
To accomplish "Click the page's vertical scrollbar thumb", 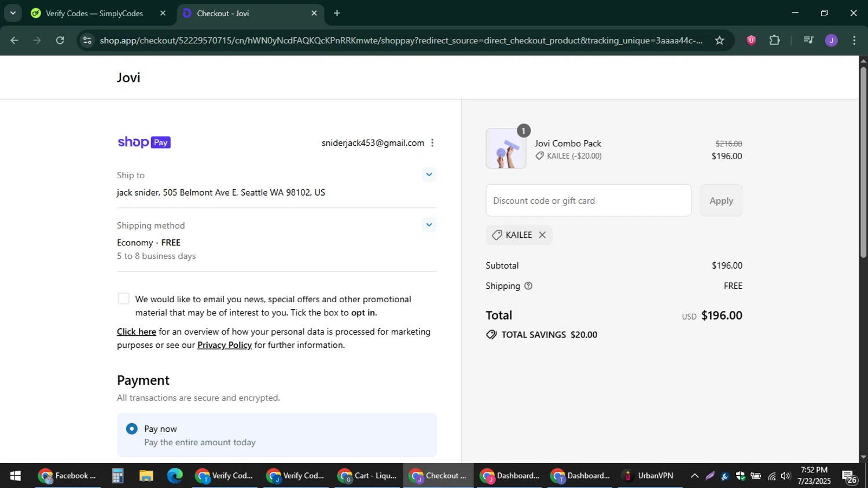I will 863,162.
